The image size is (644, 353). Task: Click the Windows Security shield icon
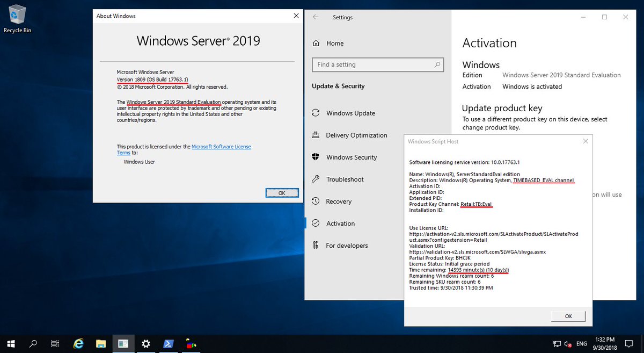(316, 157)
